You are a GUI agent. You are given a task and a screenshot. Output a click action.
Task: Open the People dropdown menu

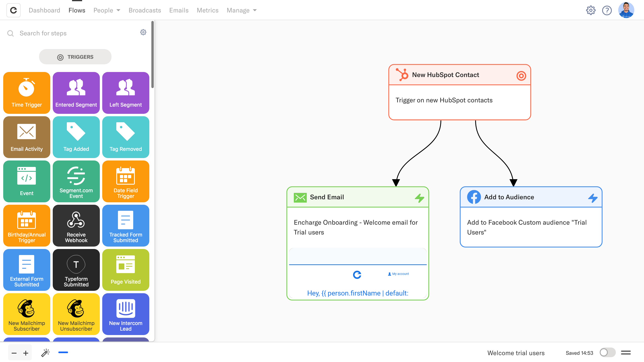tap(107, 10)
